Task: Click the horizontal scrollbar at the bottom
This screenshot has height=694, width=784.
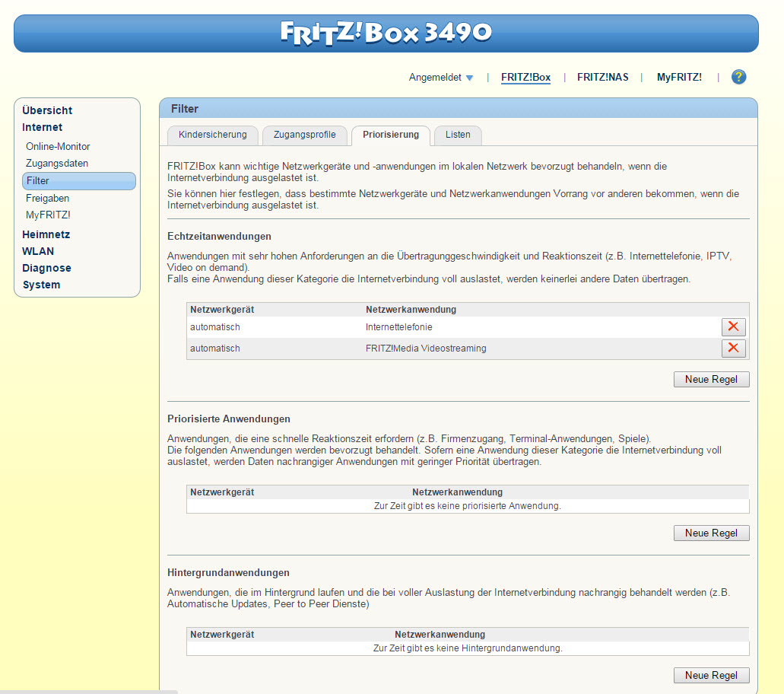Action: tap(89, 692)
